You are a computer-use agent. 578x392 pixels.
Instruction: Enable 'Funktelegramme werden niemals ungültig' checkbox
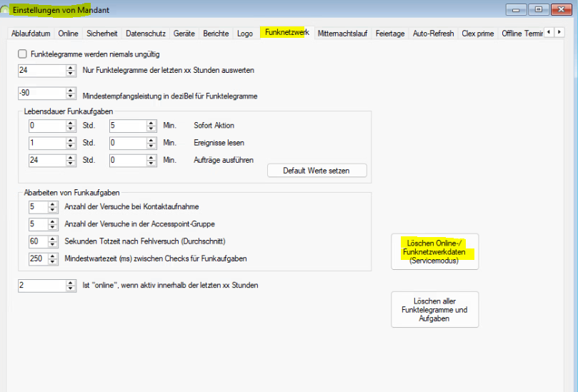(22, 54)
